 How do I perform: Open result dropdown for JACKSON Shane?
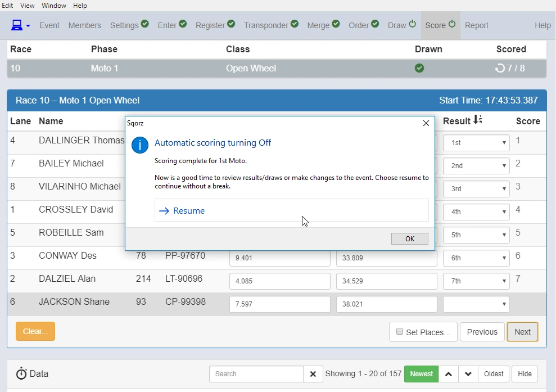(x=476, y=304)
